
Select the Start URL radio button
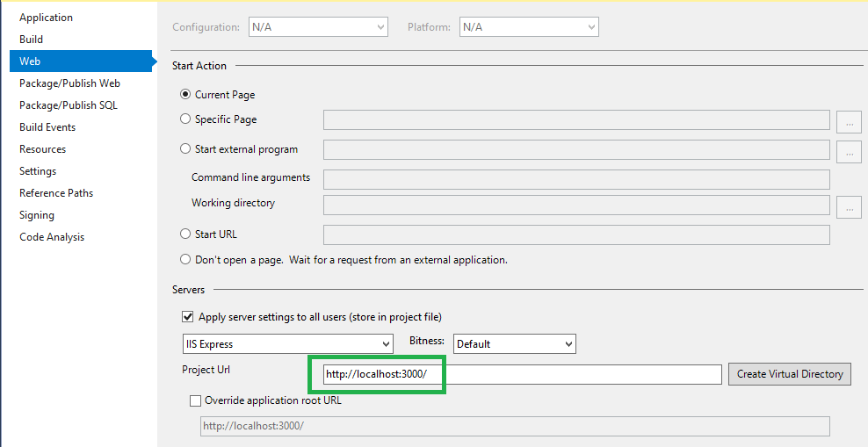pos(185,234)
